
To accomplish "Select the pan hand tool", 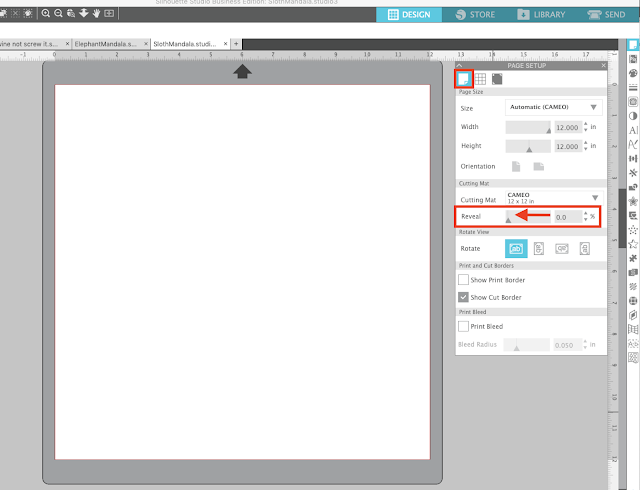I will (96, 13).
